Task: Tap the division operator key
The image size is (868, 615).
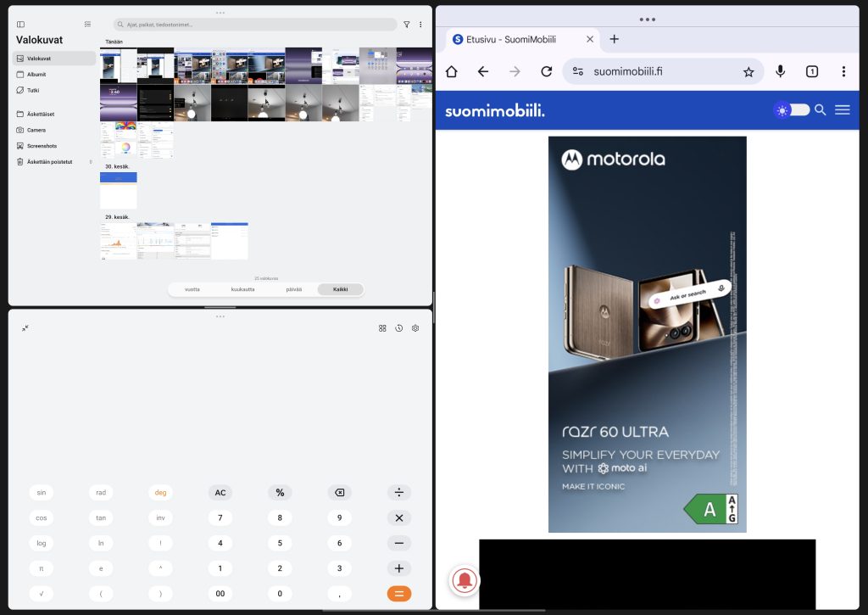Action: point(399,493)
